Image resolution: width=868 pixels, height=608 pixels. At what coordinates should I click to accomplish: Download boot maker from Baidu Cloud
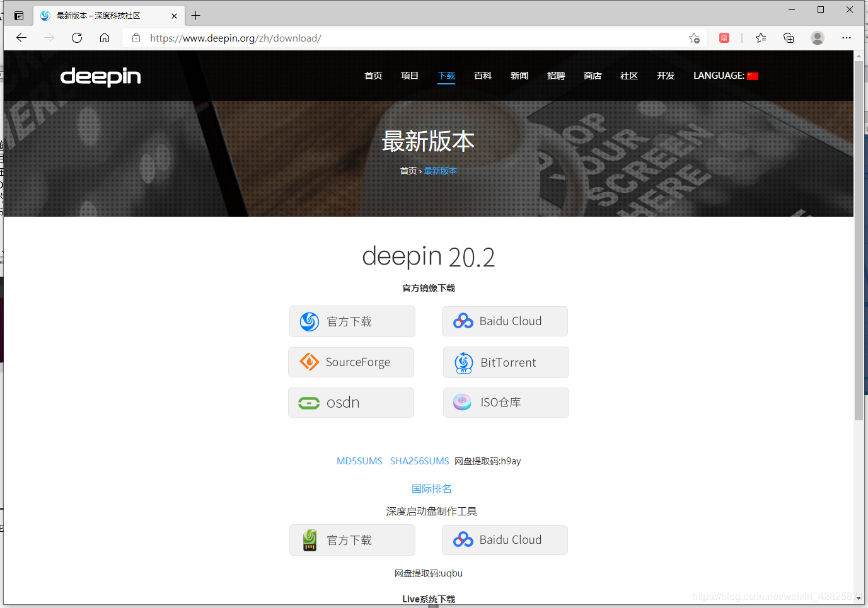(x=505, y=540)
